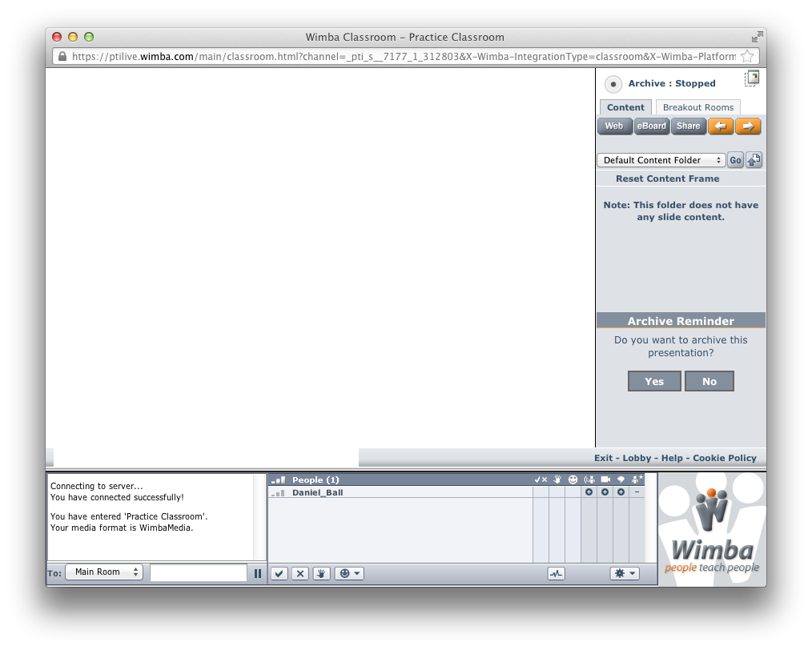Enable video for Daniel_Ball
Image resolution: width=812 pixels, height=650 pixels.
(x=605, y=492)
